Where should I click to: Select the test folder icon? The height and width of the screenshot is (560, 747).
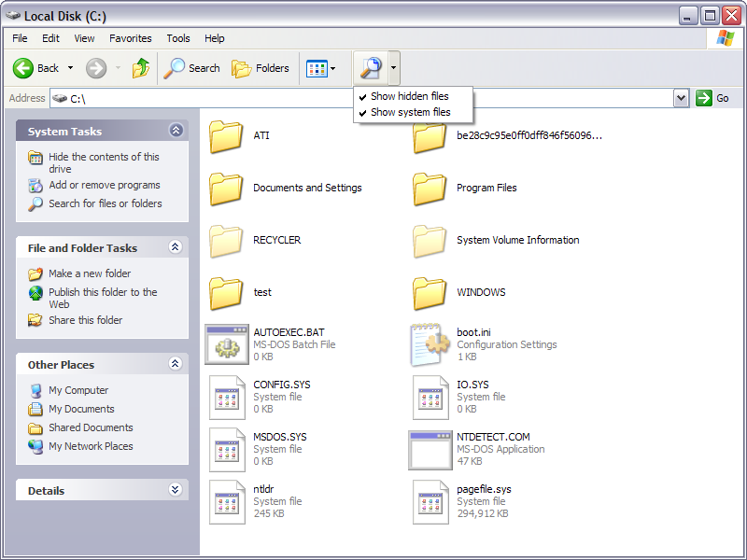[226, 293]
